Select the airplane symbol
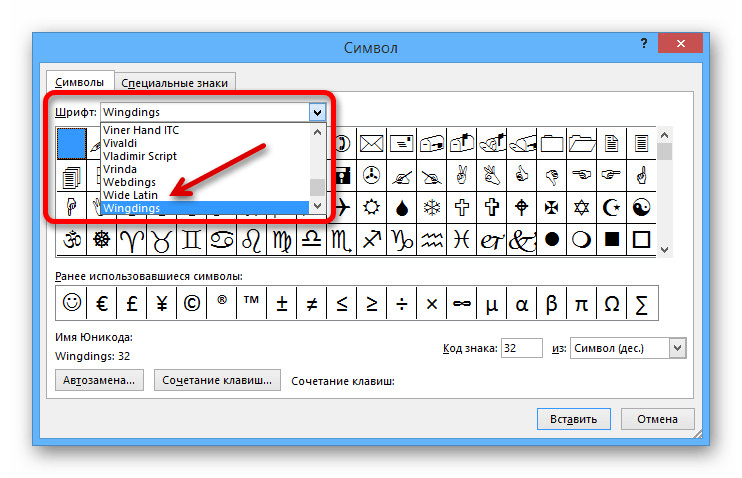742x478 pixels. (x=344, y=207)
